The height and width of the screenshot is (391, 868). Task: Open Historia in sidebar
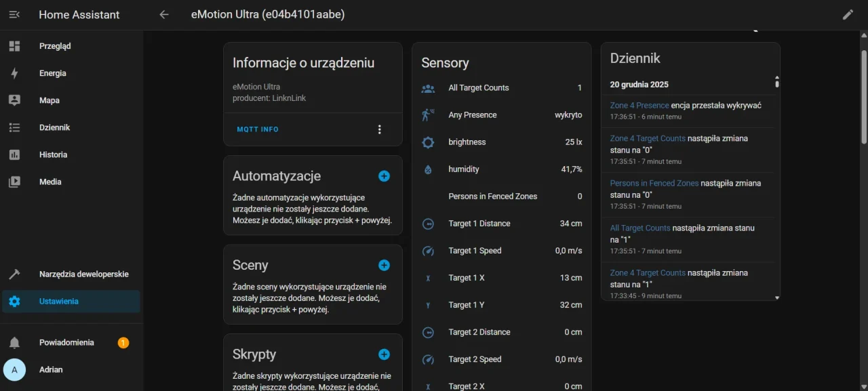(x=53, y=155)
